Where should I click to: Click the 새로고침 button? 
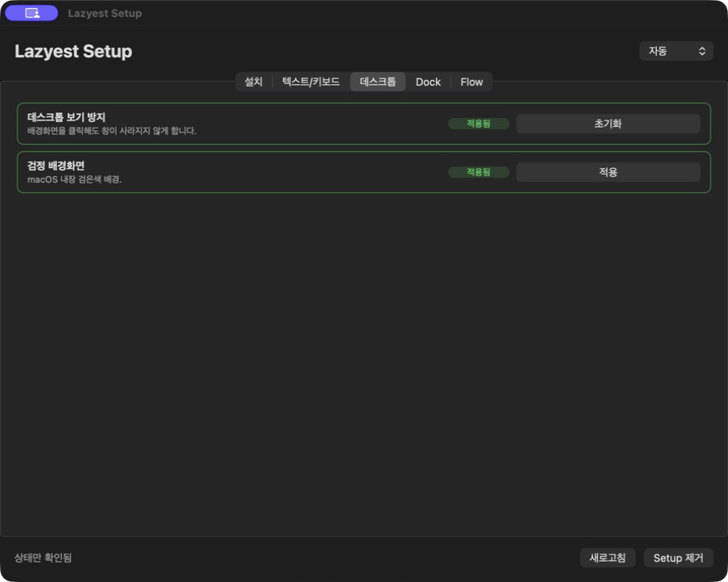pos(607,558)
